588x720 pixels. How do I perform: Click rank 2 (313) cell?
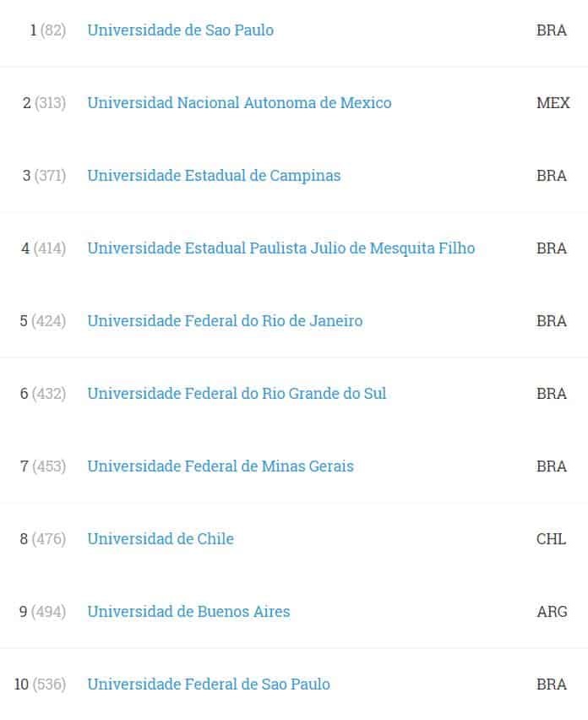(44, 103)
